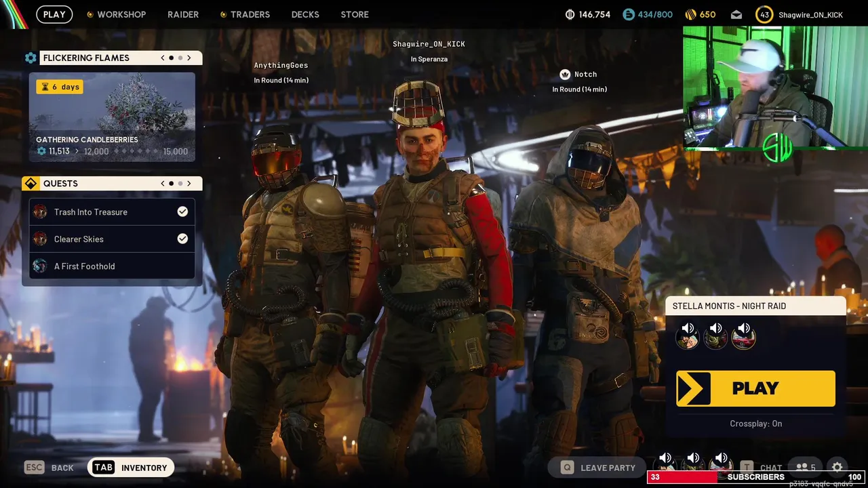
Task: Open the Trash Into Treasure quest
Action: coord(112,212)
